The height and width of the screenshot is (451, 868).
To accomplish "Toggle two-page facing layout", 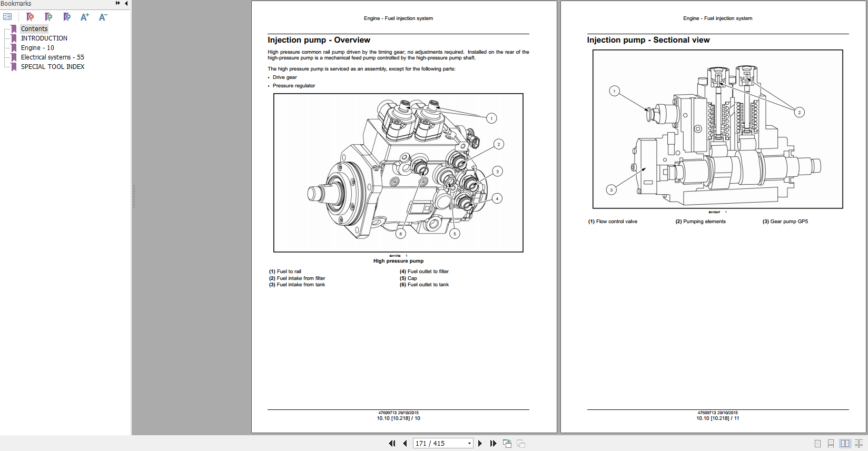I will pos(845,444).
